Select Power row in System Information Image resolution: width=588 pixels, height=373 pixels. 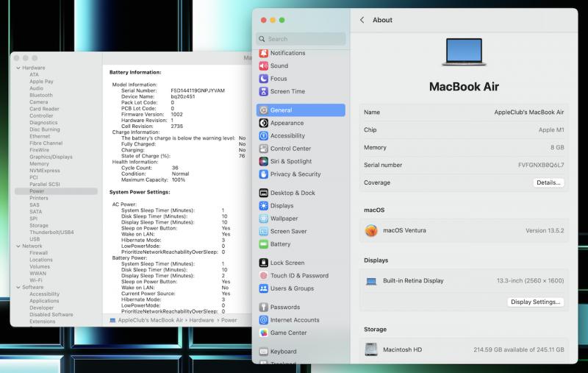click(57, 191)
